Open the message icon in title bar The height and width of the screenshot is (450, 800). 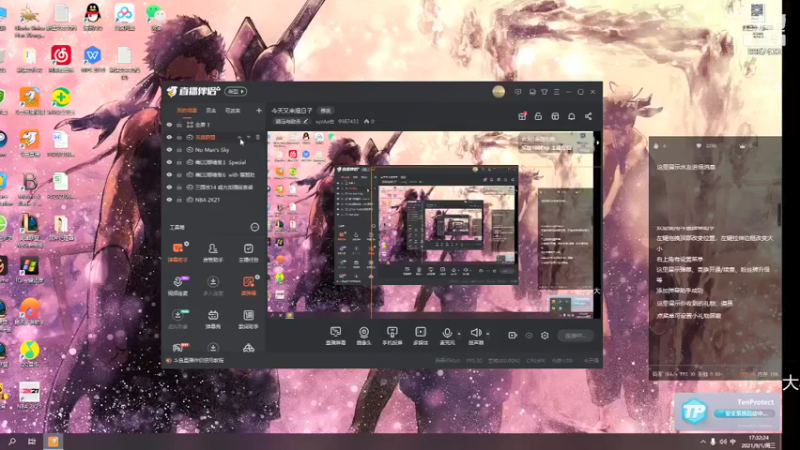pyautogui.click(x=518, y=92)
